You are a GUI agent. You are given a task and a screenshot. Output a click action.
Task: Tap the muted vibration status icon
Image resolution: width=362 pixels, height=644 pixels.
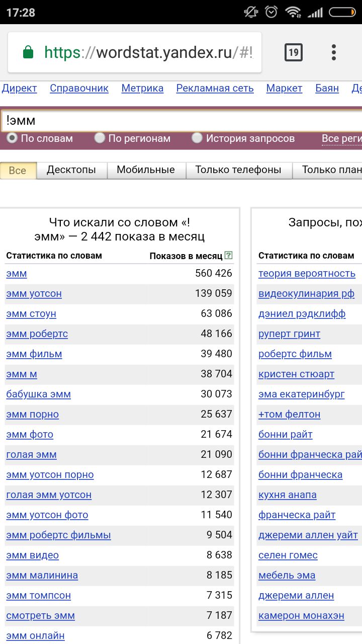coord(251,12)
